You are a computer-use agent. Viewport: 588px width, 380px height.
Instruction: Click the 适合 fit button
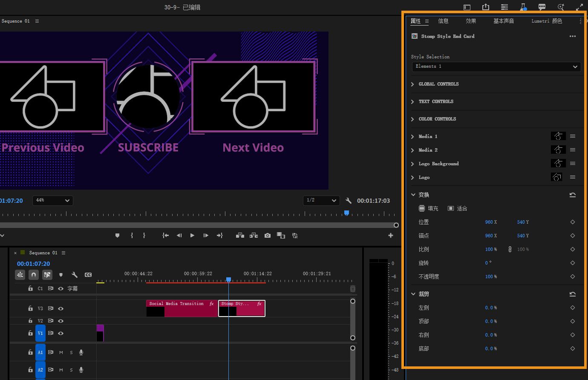457,208
